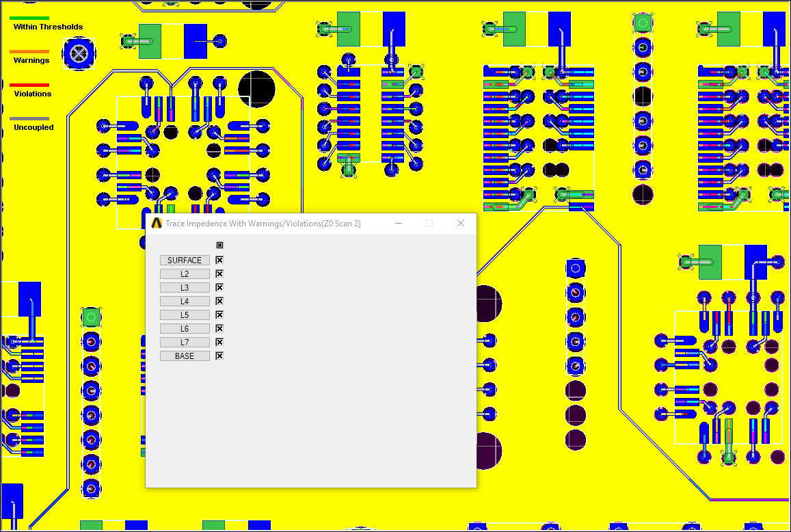Image resolution: width=791 pixels, height=532 pixels.
Task: Uncheck the L4 layer checkbox
Action: (x=219, y=301)
